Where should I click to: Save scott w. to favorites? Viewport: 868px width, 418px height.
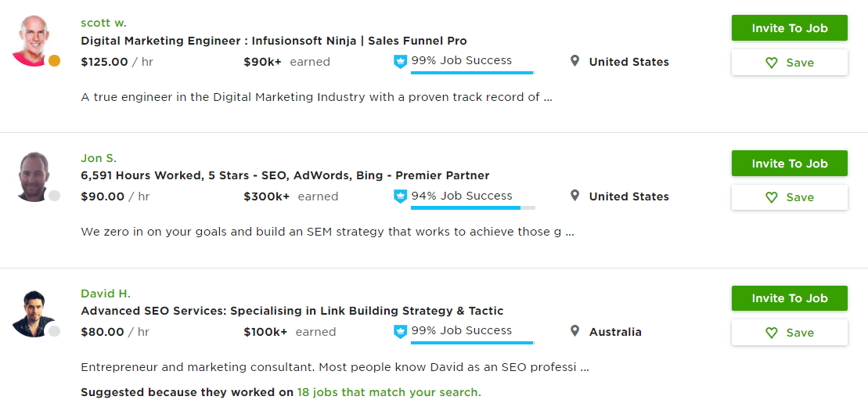(x=789, y=63)
